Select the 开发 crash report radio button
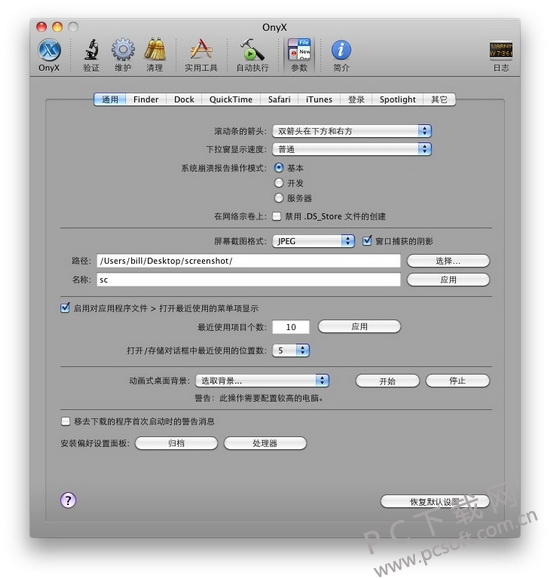This screenshot has height=579, width=550. pyautogui.click(x=279, y=183)
